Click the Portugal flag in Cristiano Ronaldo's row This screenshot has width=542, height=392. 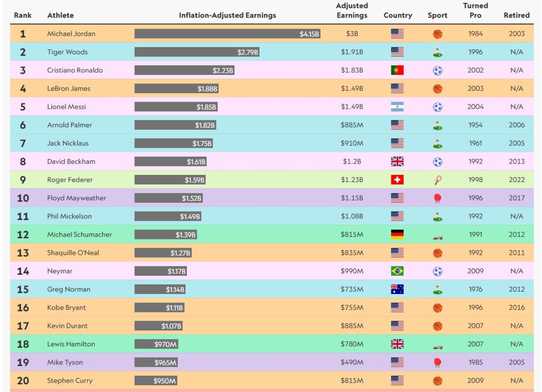pos(397,71)
